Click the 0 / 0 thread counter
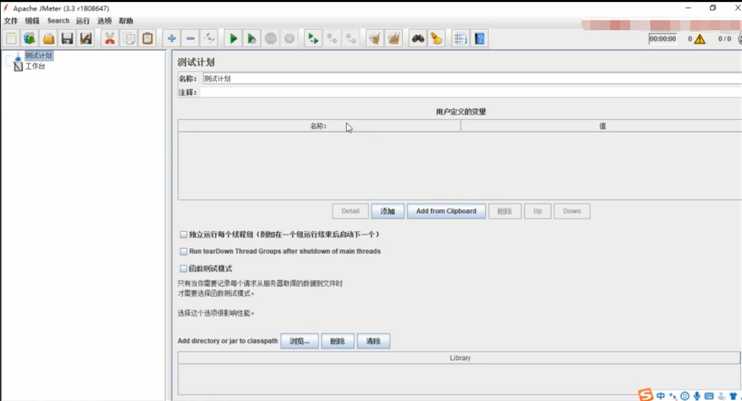Viewport: 742px width, 401px height. pyautogui.click(x=724, y=39)
